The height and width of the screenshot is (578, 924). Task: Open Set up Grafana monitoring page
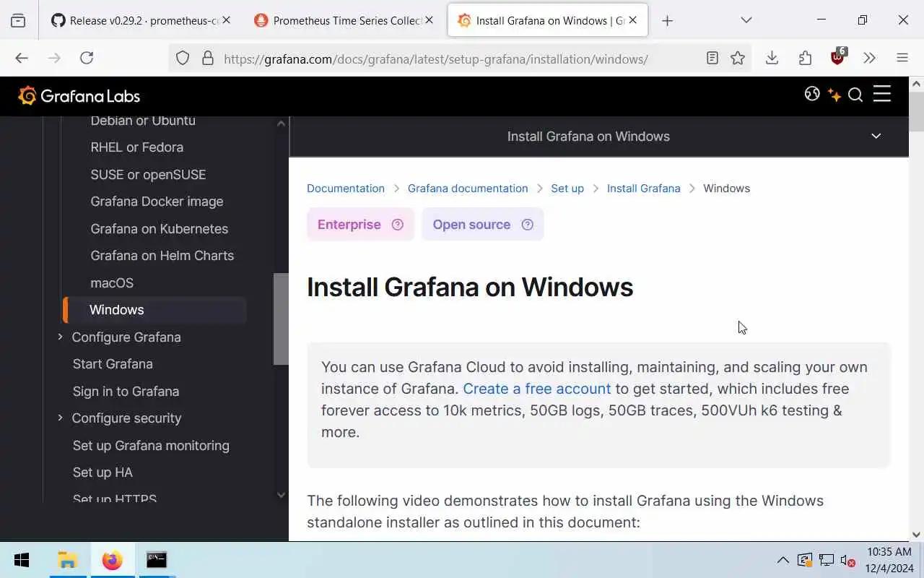(x=151, y=446)
